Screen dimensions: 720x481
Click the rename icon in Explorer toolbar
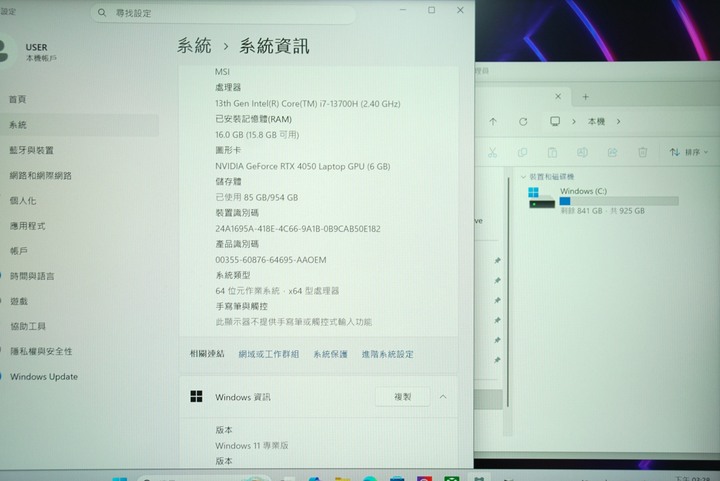[x=583, y=152]
